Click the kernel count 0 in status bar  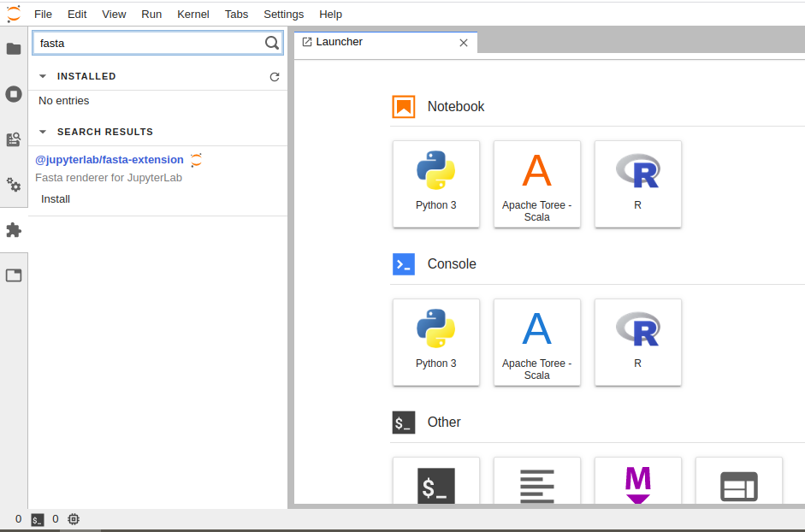click(x=56, y=519)
